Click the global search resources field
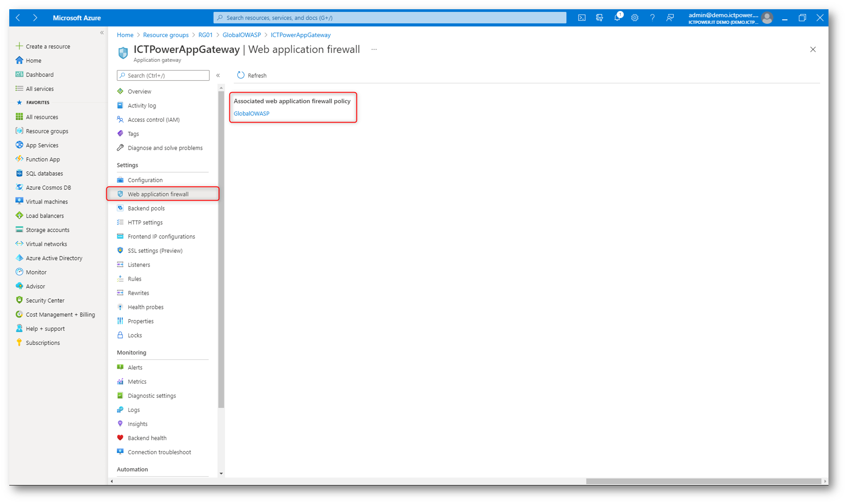Image resolution: width=847 pixels, height=504 pixels. point(390,18)
